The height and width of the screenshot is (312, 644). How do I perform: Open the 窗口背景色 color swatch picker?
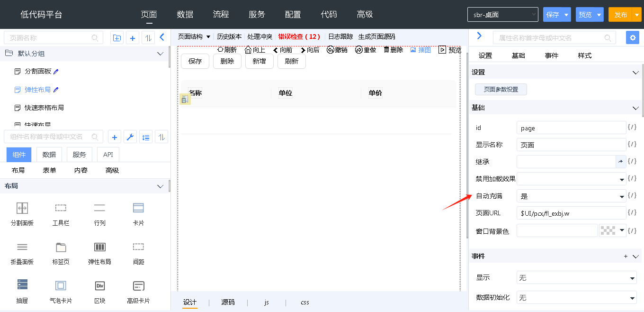pyautogui.click(x=612, y=230)
